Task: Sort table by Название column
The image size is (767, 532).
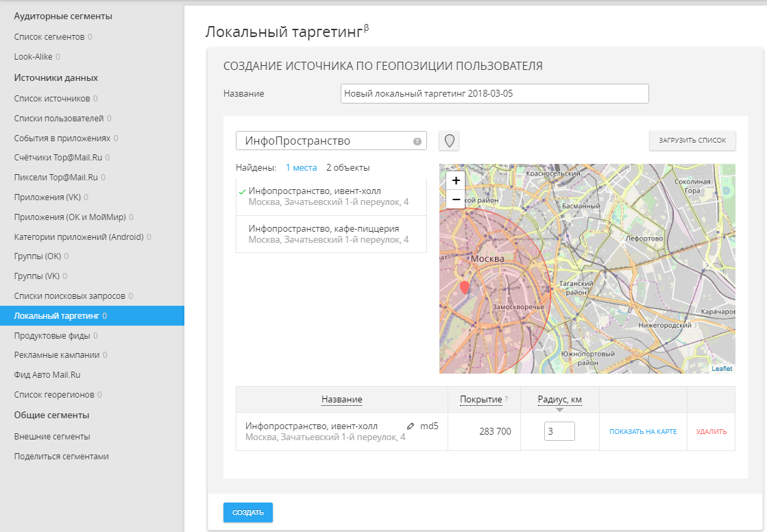Action: 341,400
